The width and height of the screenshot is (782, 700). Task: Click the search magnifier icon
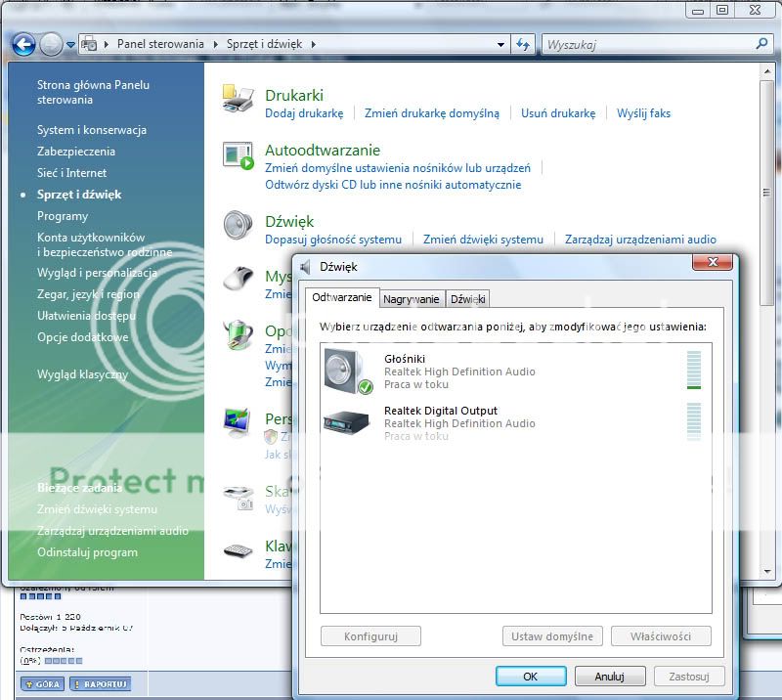(x=762, y=44)
